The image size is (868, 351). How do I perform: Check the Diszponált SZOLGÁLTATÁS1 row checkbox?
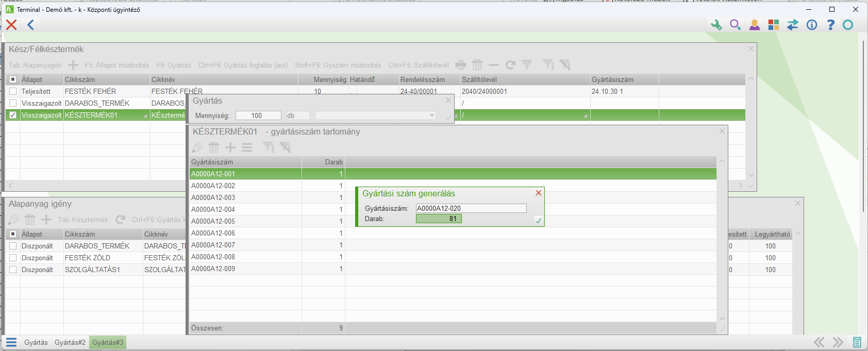click(x=13, y=270)
